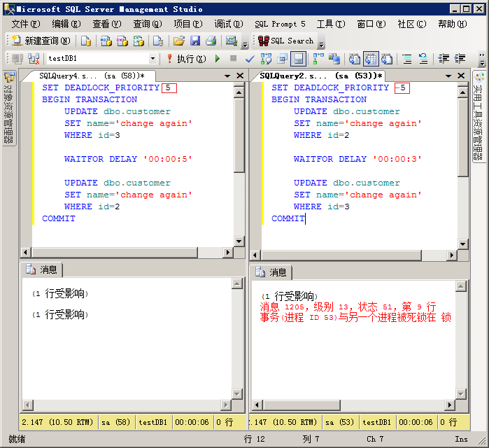This screenshot has height=448, width=489.
Task: Open a SQL Server Compact query
Action: (158, 41)
